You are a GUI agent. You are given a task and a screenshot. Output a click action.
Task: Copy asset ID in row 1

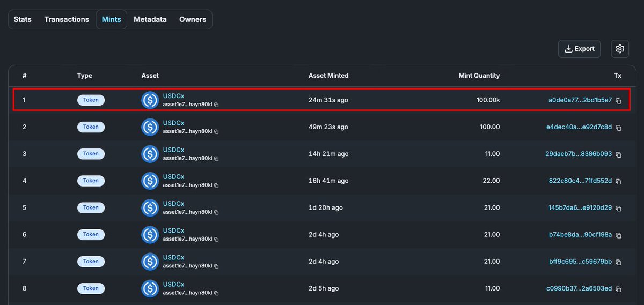coord(216,105)
